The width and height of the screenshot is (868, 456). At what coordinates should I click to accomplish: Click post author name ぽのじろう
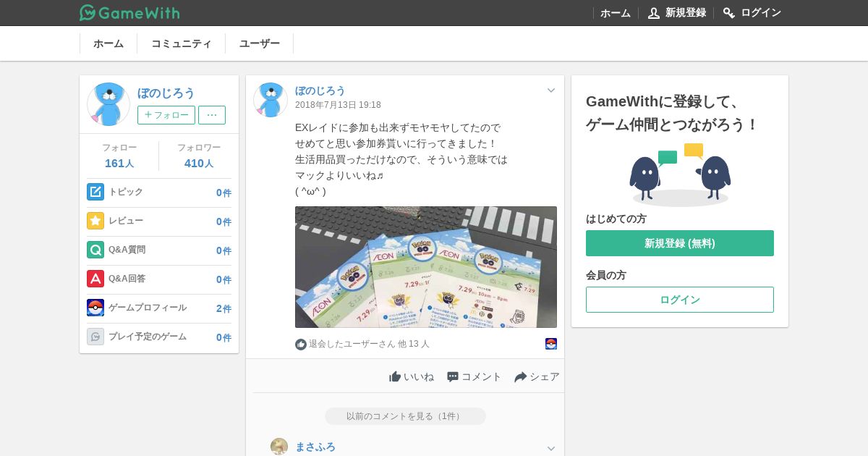pos(320,90)
